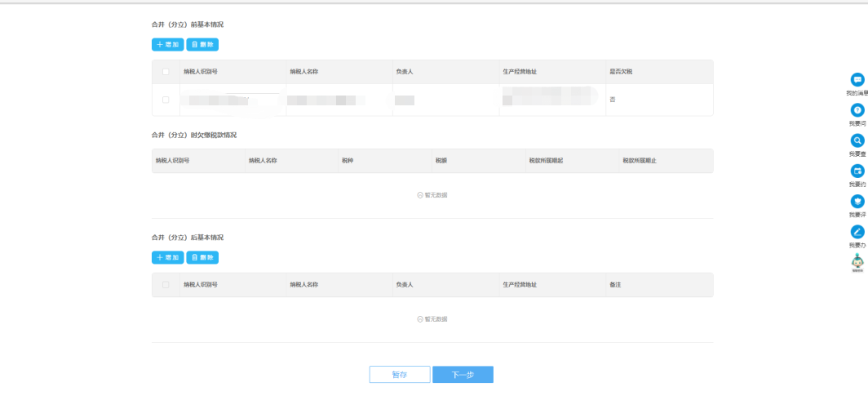Open 我的消息 messages icon in sidebar
This screenshot has width=868, height=396.
click(x=857, y=80)
